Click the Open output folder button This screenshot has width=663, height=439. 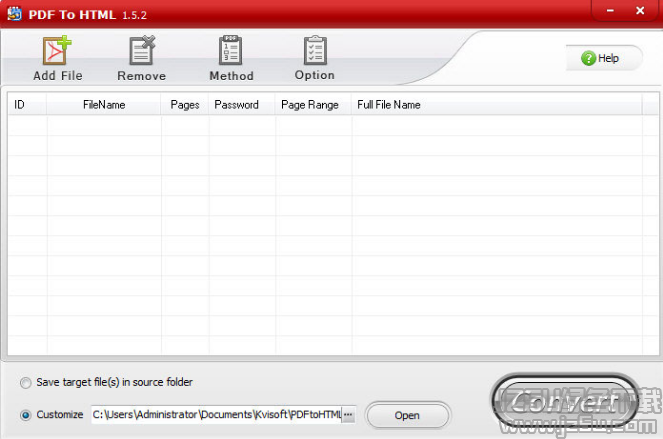point(407,415)
